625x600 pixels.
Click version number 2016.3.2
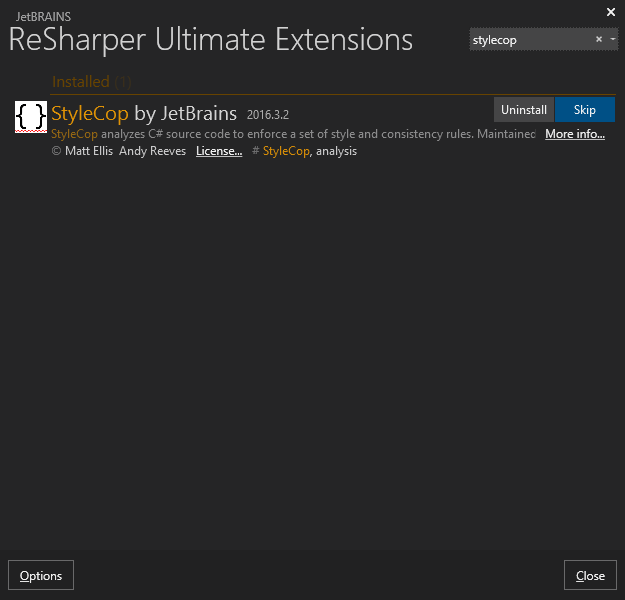pos(268,115)
